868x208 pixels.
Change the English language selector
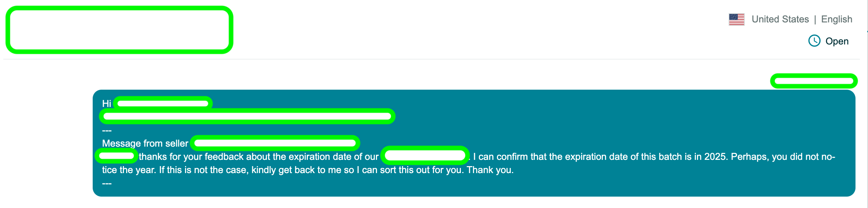837,19
